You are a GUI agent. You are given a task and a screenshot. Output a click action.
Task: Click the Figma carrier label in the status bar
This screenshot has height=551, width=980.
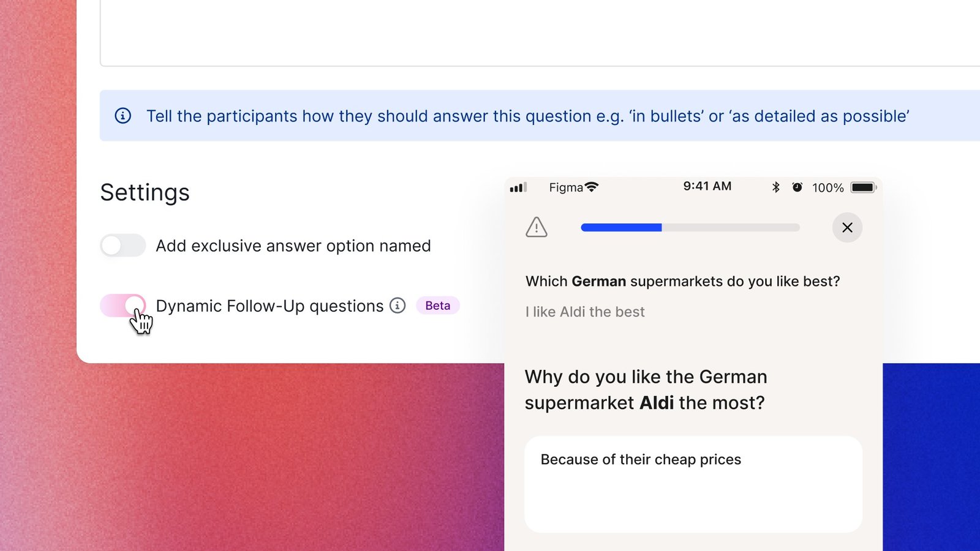[567, 187]
